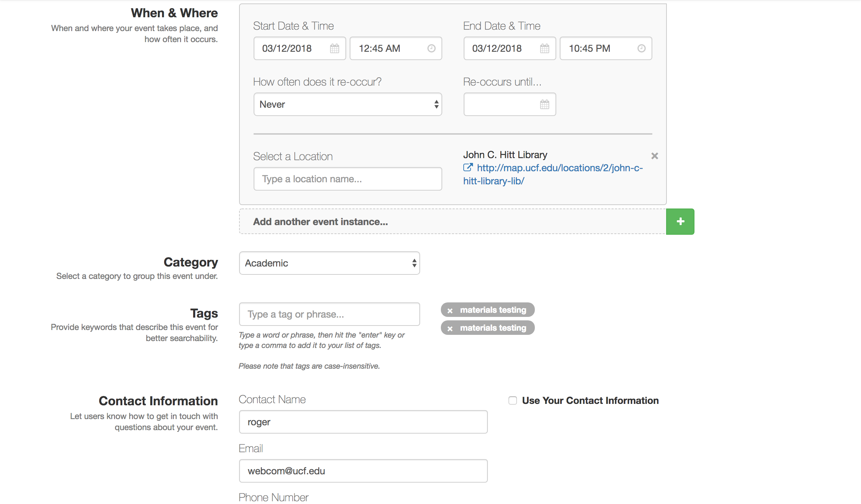Enable Use Your Contact Information checkbox

[x=513, y=400]
